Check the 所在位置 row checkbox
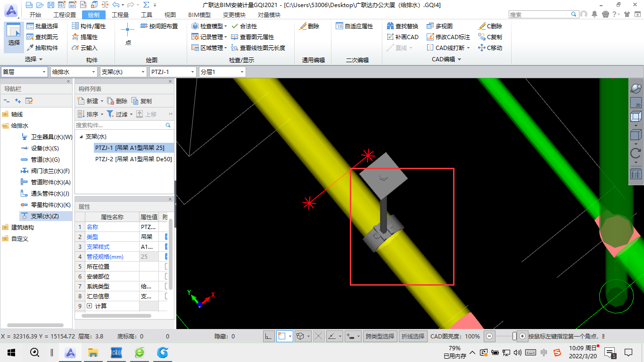 166,266
